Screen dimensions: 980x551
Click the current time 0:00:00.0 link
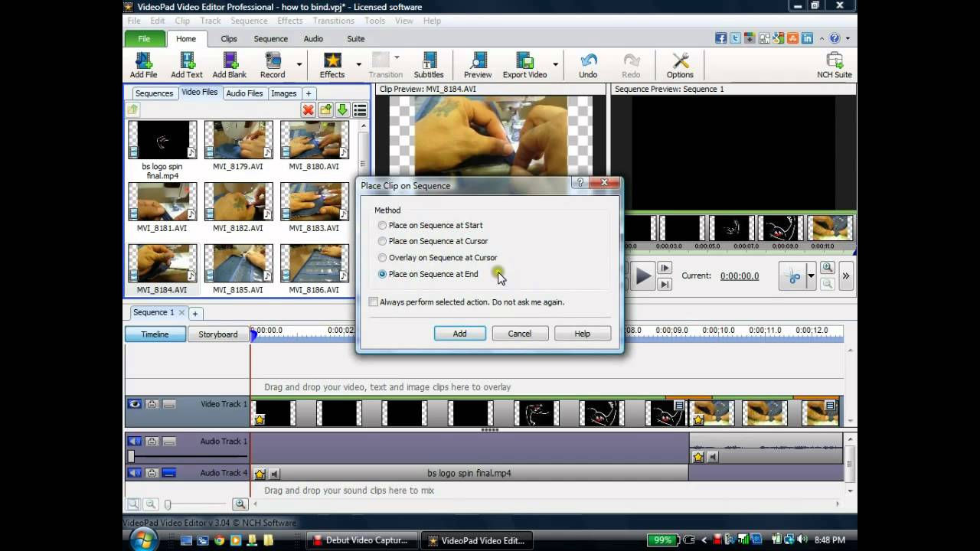740,276
